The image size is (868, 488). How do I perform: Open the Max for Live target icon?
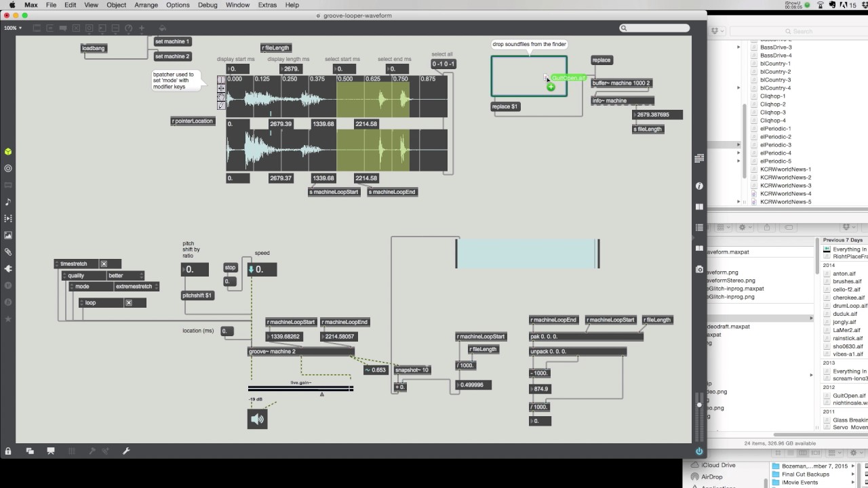8,168
